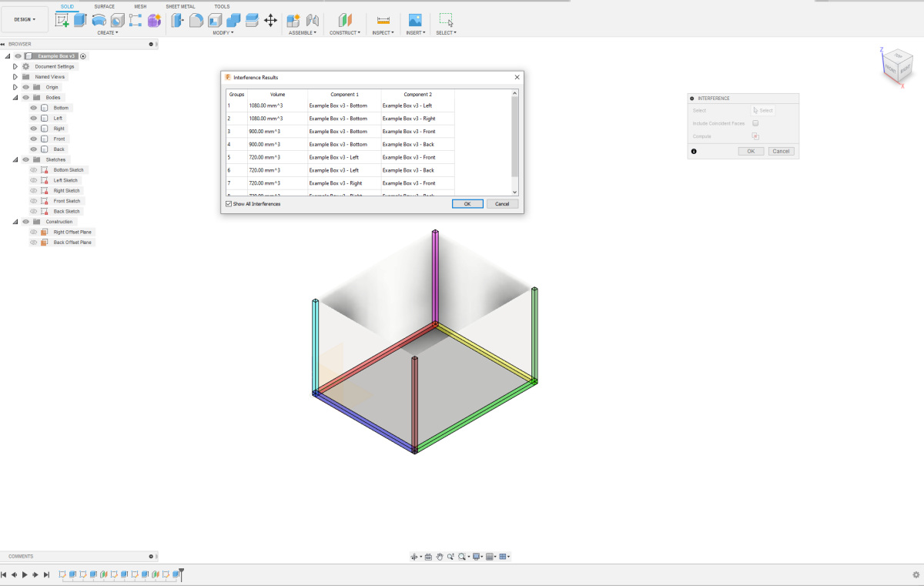Click the Select button in Interference panel
924x586 pixels.
point(762,111)
